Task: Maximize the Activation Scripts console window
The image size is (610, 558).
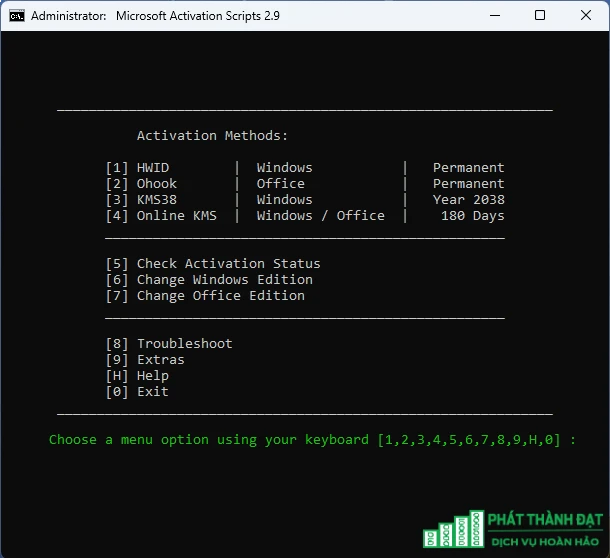Action: 540,16
